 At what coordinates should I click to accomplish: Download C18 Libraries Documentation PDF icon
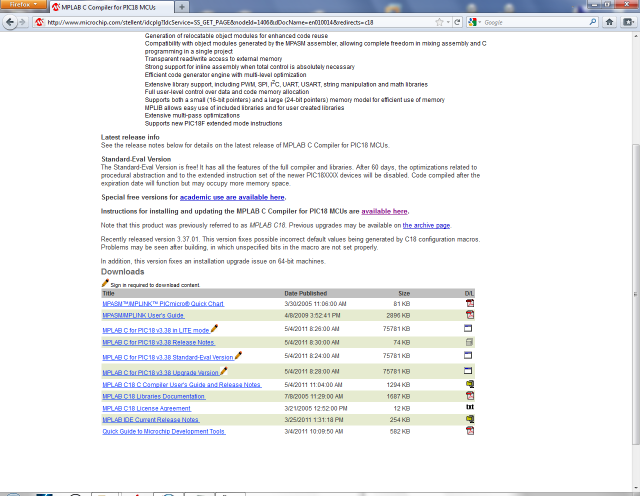(470, 396)
